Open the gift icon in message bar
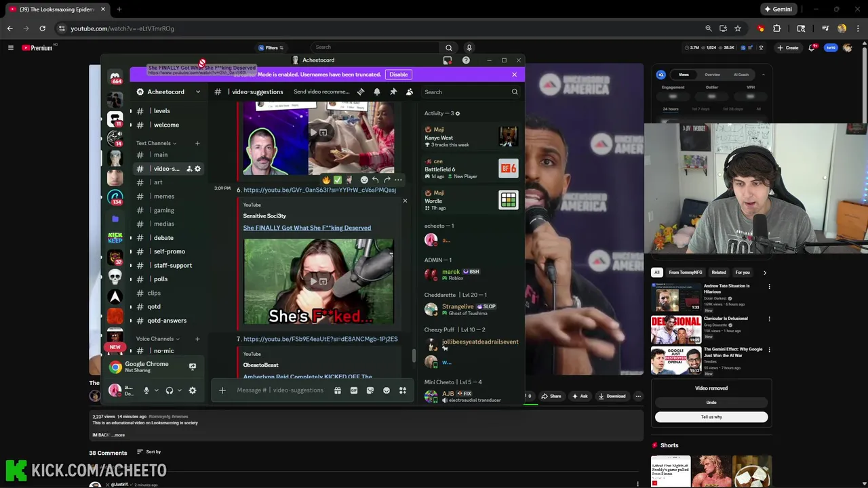The height and width of the screenshot is (488, 868). (x=338, y=390)
